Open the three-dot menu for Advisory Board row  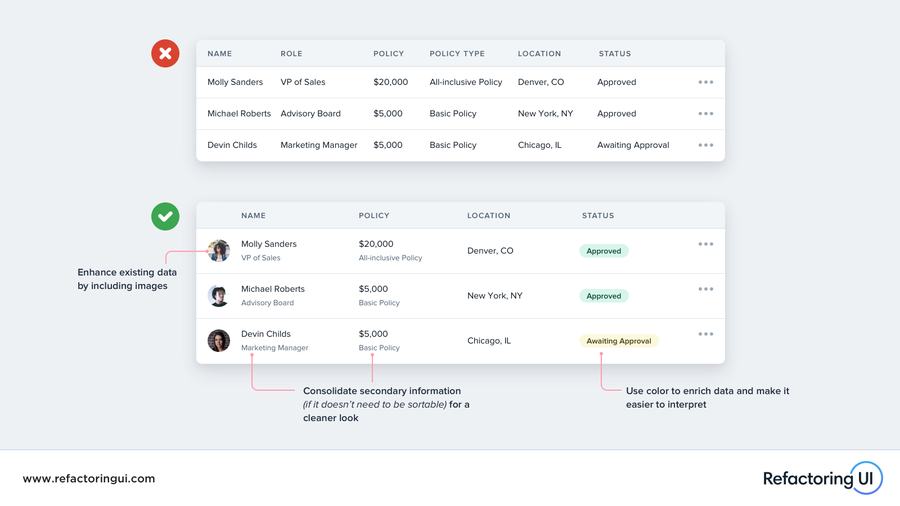pyautogui.click(x=705, y=114)
